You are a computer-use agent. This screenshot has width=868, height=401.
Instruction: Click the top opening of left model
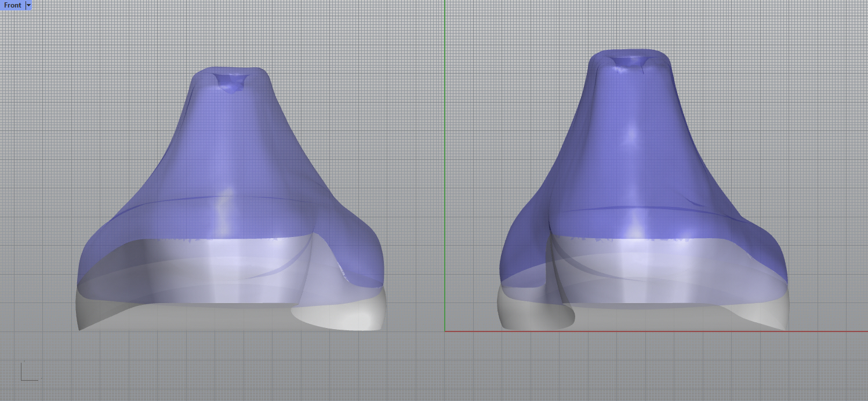pyautogui.click(x=230, y=82)
